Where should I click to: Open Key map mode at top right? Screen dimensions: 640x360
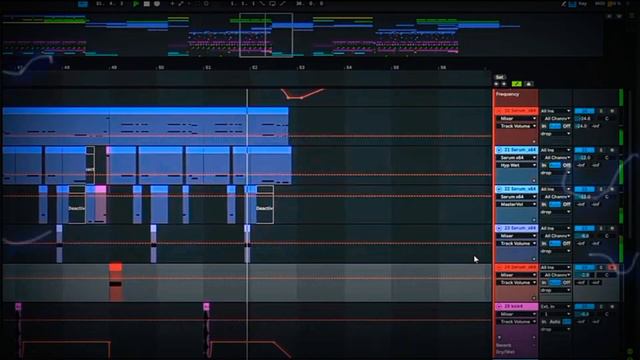[x=582, y=4]
